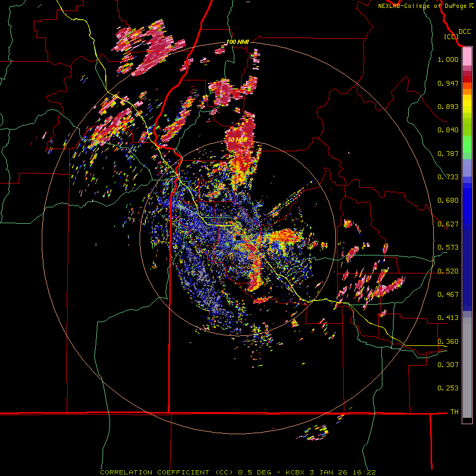
Task: Click the 16:22 timestamp in caption
Action: point(364,472)
